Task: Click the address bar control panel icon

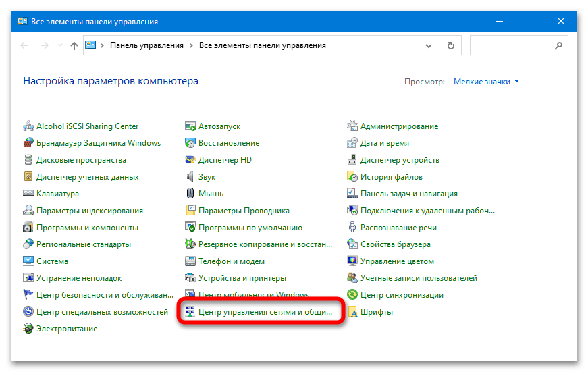Action: point(90,45)
